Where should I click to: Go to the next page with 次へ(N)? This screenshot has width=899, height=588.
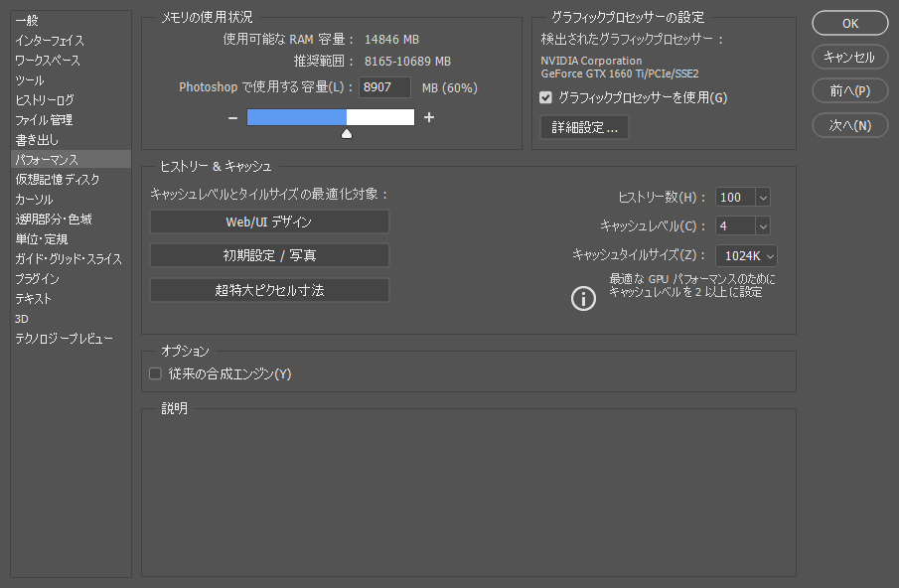(849, 124)
